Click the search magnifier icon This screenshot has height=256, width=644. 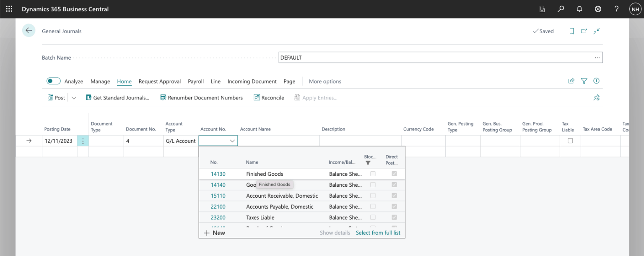(561, 9)
